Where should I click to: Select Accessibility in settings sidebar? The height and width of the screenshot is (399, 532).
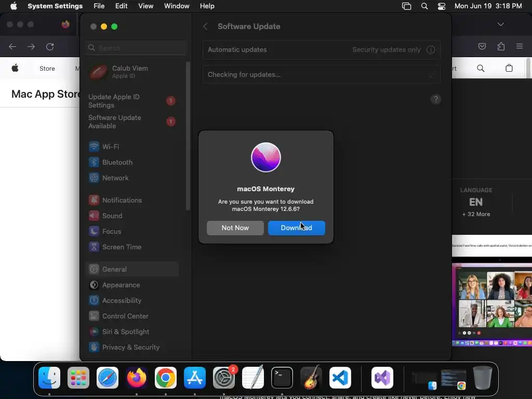(x=132, y=301)
